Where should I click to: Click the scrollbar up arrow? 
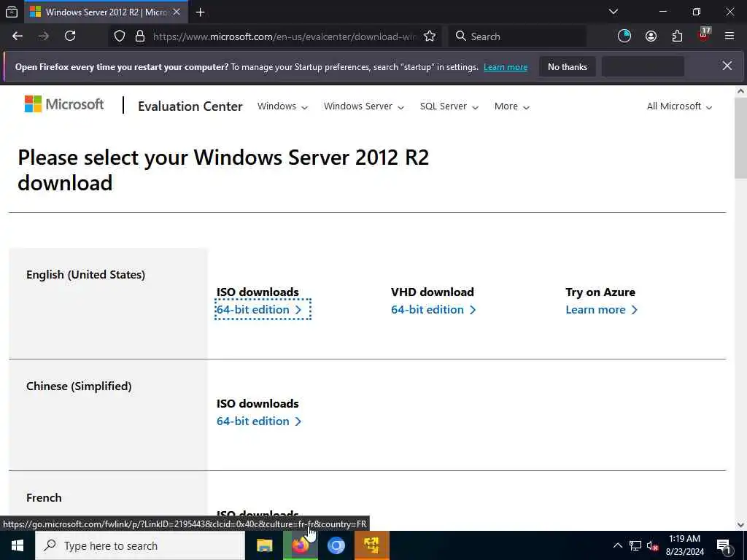(741, 91)
